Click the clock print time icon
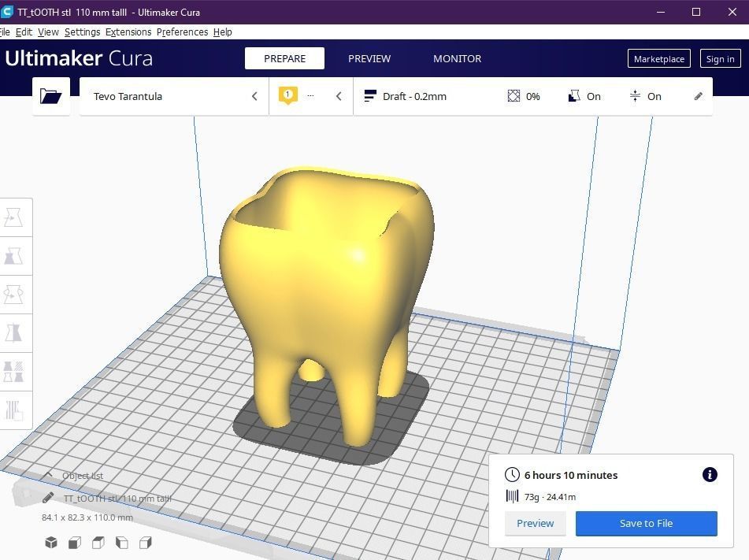 click(x=512, y=474)
